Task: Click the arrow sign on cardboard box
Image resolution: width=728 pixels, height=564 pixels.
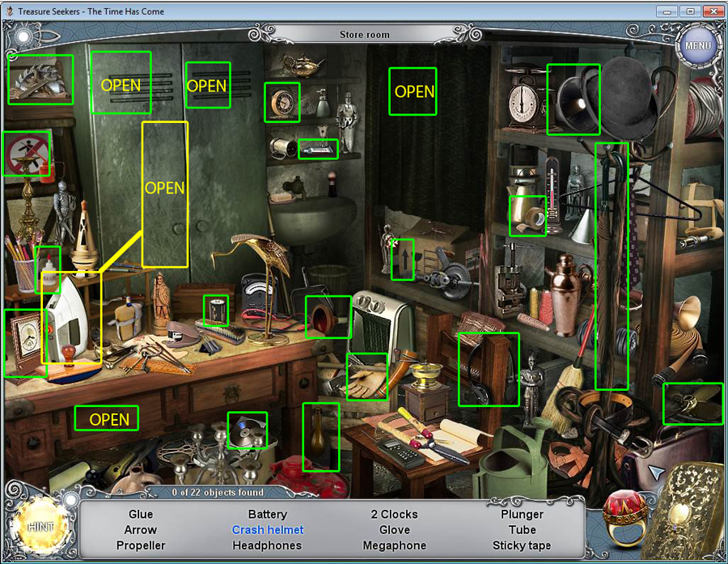Action: coord(402,260)
